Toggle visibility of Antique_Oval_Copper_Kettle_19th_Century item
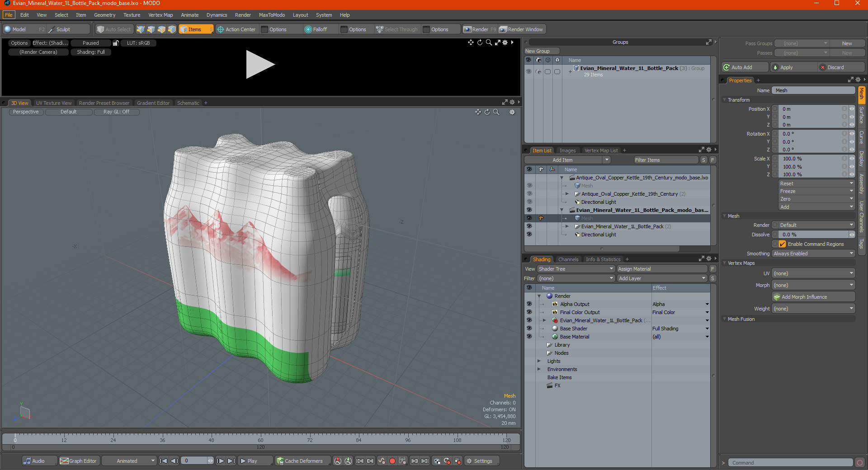The width and height of the screenshot is (868, 470). click(529, 194)
